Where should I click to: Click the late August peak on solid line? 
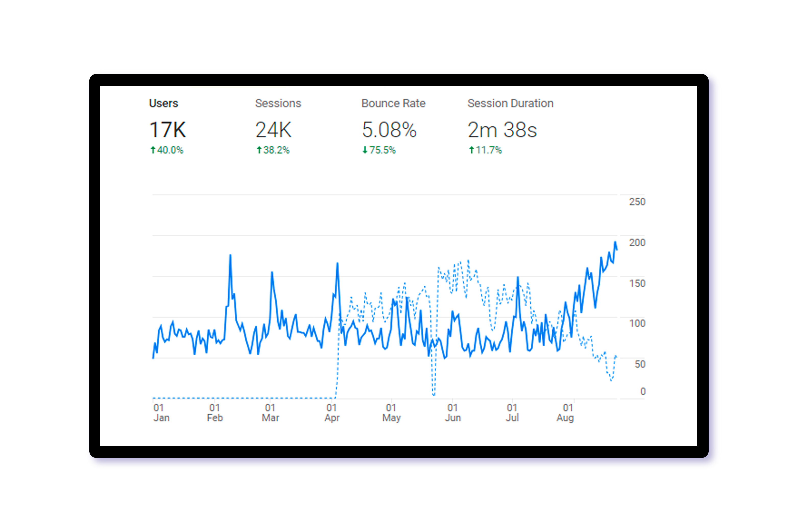pyautogui.click(x=615, y=242)
